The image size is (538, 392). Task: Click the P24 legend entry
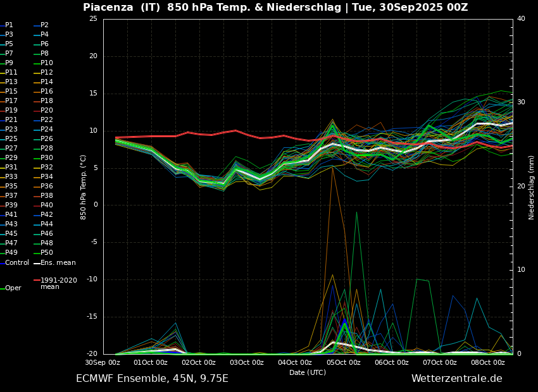pos(46,130)
